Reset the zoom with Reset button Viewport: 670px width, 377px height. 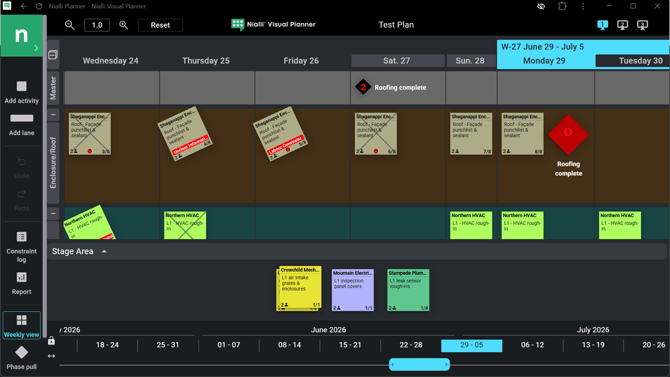click(160, 25)
